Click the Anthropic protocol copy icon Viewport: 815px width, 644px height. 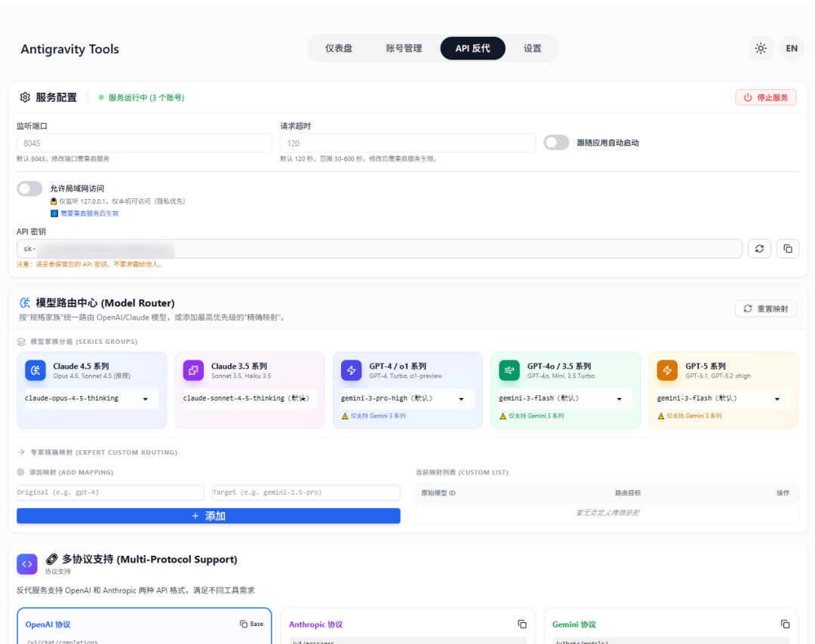click(x=522, y=624)
